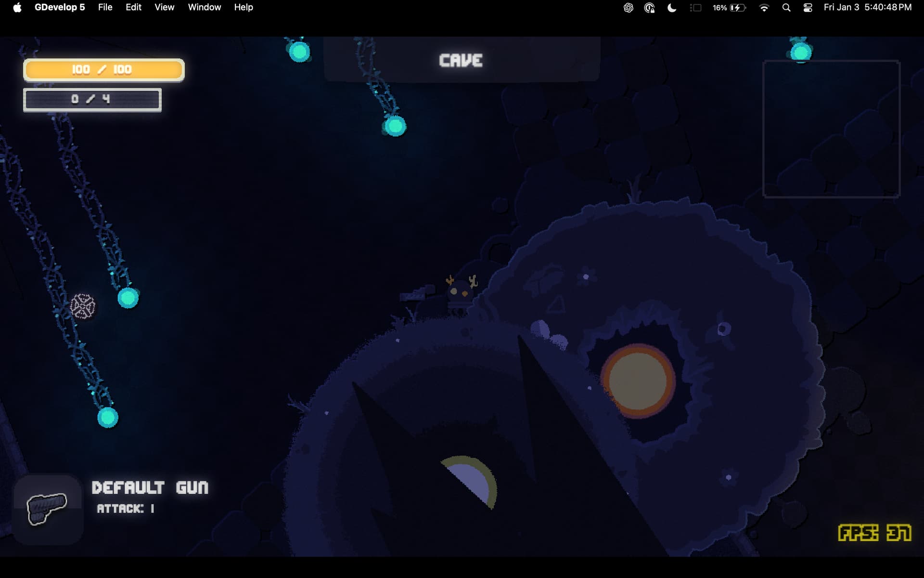
Task: Click the crosshair aiming reticle
Action: [83, 306]
